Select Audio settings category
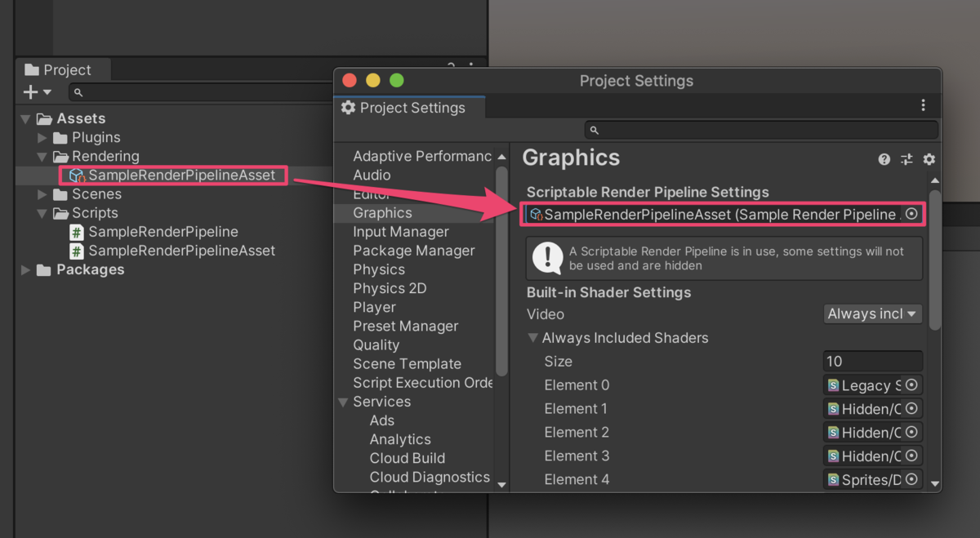 [x=372, y=175]
